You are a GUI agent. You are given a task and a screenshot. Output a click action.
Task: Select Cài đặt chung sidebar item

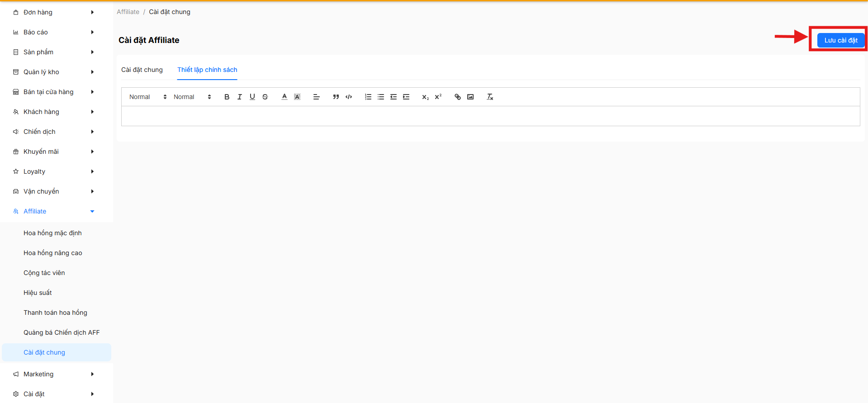click(x=57, y=352)
